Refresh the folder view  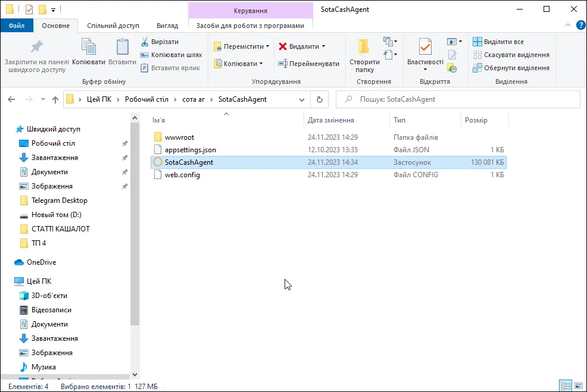click(319, 99)
